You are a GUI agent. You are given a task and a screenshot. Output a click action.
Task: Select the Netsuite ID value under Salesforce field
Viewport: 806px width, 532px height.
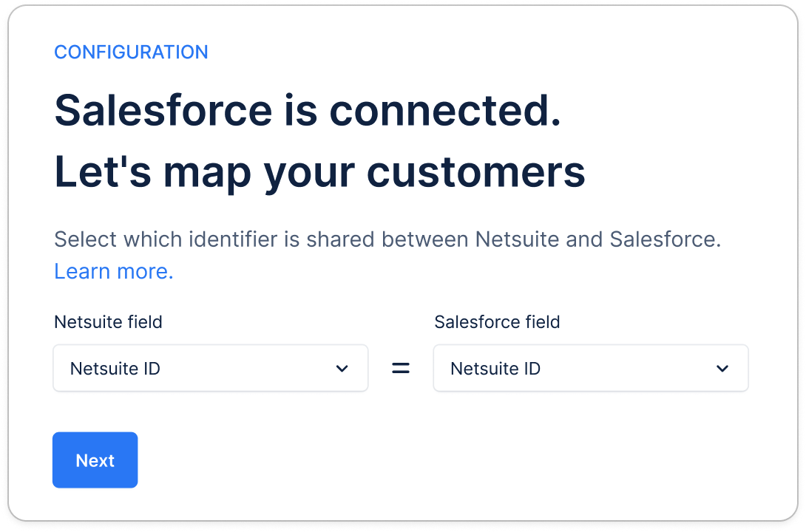495,369
